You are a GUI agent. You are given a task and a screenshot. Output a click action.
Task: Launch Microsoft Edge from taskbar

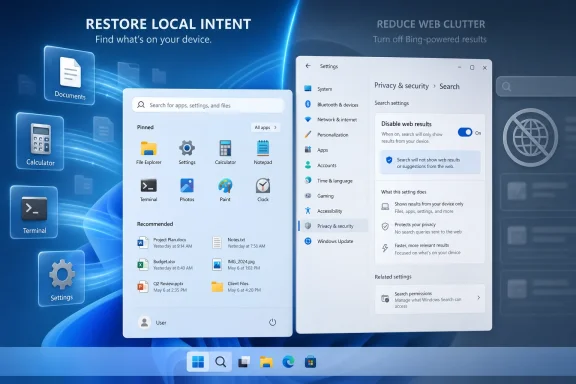[288, 362]
